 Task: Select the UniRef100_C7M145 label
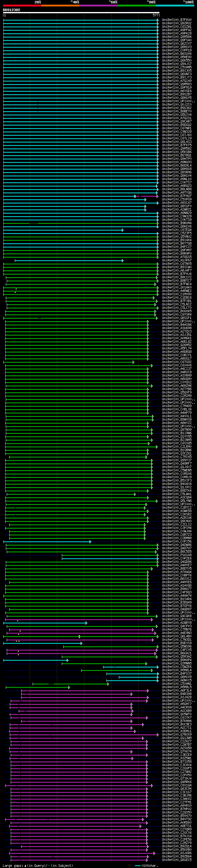pos(177,457)
